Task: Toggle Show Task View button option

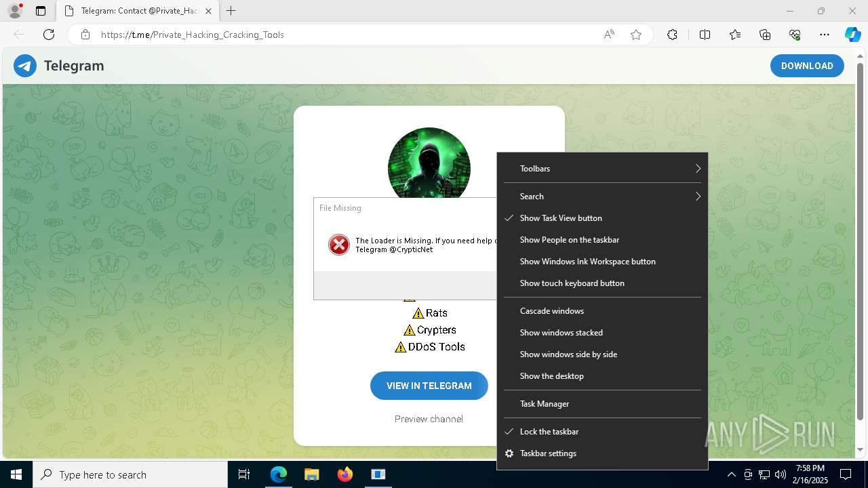Action: [x=602, y=218]
